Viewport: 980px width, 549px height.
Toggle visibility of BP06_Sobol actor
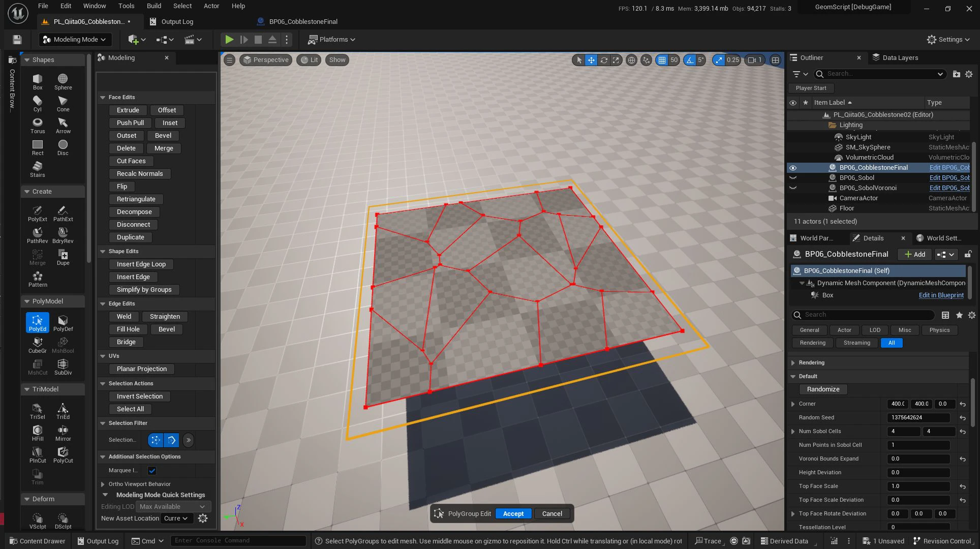pos(793,178)
